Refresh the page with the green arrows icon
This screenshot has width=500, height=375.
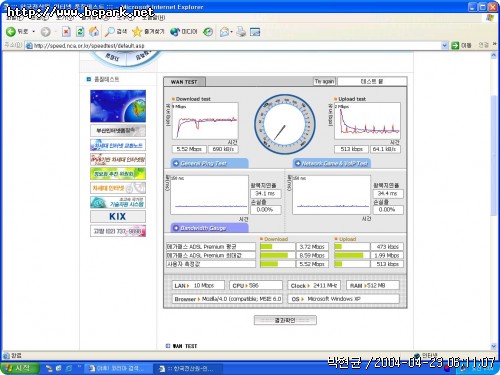(80, 32)
